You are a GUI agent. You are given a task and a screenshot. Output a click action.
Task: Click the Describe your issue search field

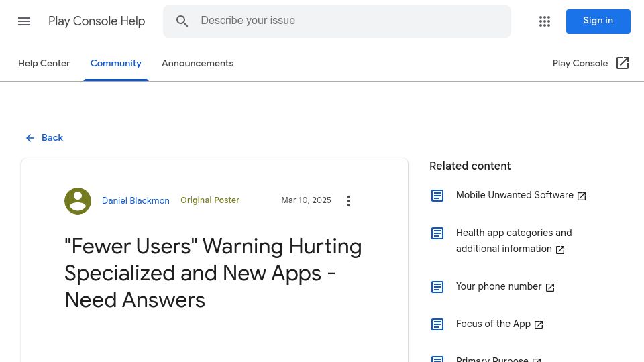point(337,21)
